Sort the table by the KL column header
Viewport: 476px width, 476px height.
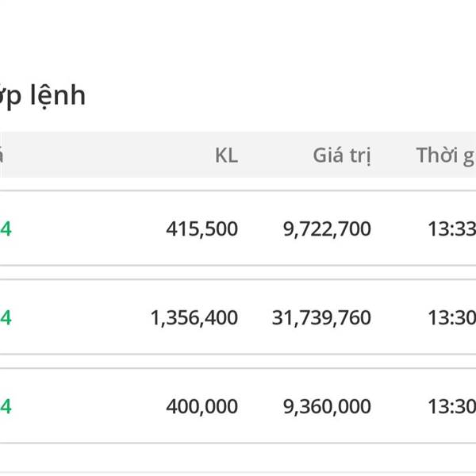point(226,155)
